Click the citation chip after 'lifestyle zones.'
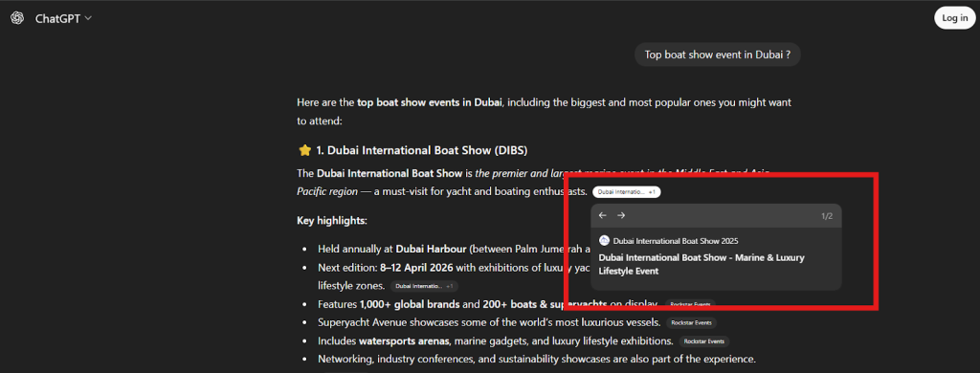The width and height of the screenshot is (980, 373). tap(424, 286)
